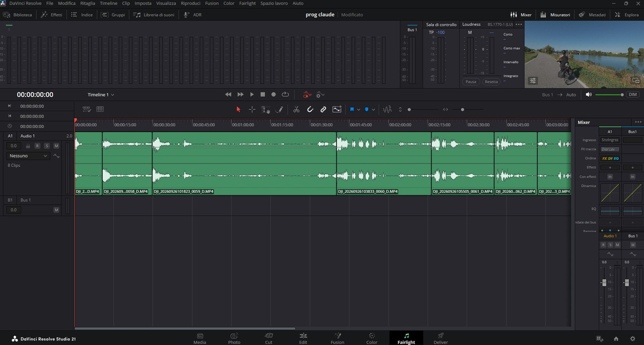Open the Media page
Image resolution: width=644 pixels, height=345 pixels.
point(200,338)
